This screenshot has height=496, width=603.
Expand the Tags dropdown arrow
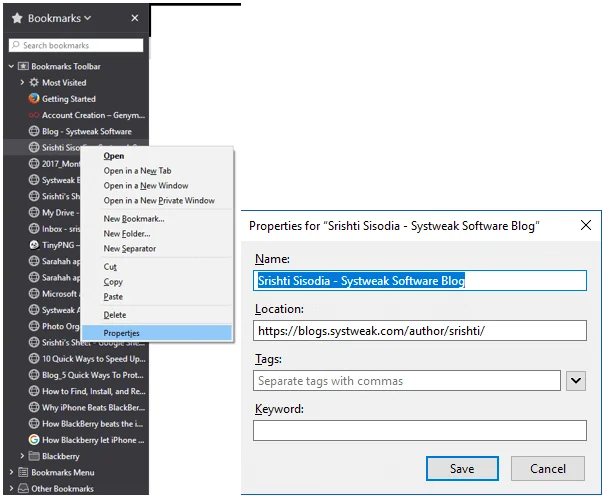point(575,380)
